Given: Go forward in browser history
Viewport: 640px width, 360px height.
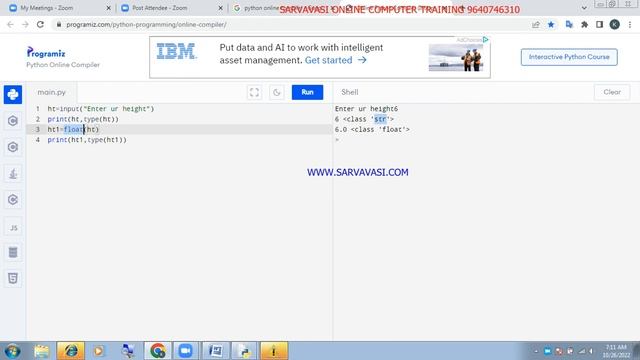Looking at the screenshot, I should coord(25,24).
